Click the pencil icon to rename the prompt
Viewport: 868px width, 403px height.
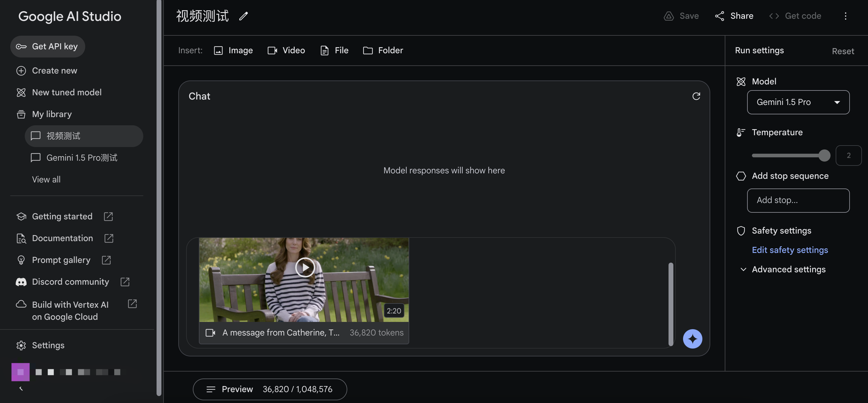pos(244,16)
